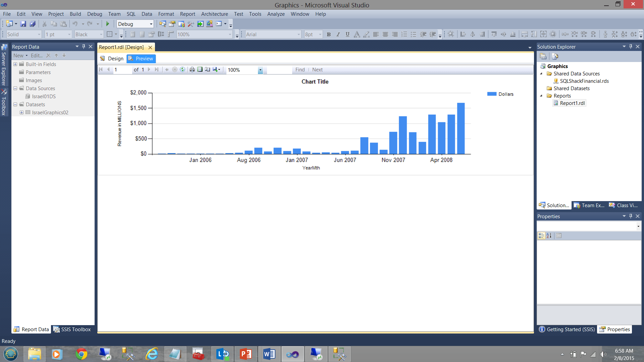Select Report1.rdl in Solution Explorer
Screen dimensions: 644x362
(x=572, y=103)
